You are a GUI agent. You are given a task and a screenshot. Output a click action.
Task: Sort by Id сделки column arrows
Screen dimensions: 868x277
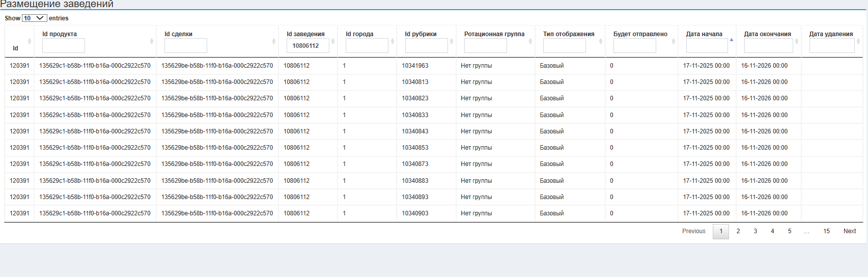[274, 41]
